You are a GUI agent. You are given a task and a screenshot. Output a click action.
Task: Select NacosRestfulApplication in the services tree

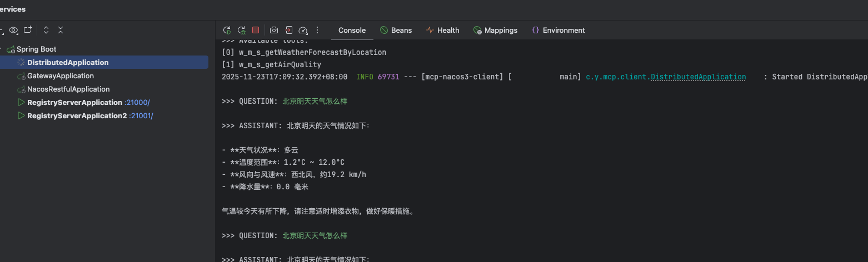point(68,89)
